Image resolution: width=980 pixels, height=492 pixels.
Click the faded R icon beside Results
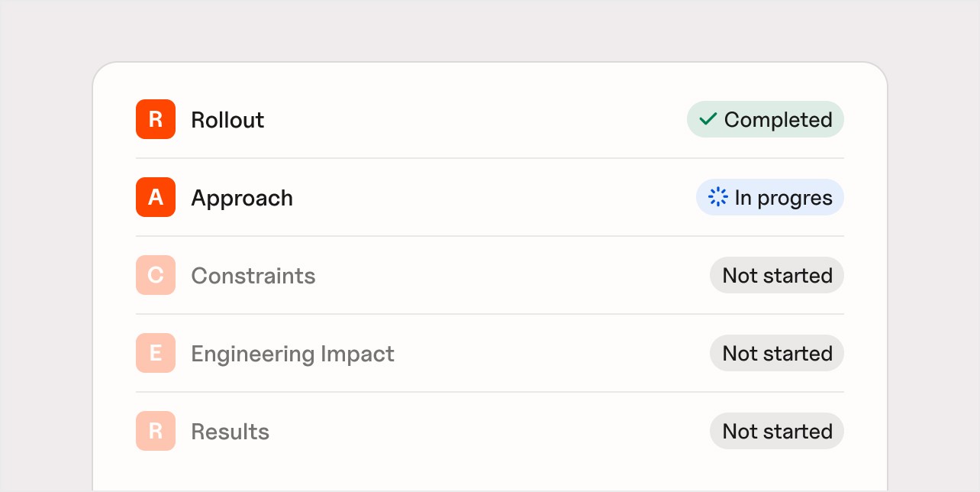156,431
